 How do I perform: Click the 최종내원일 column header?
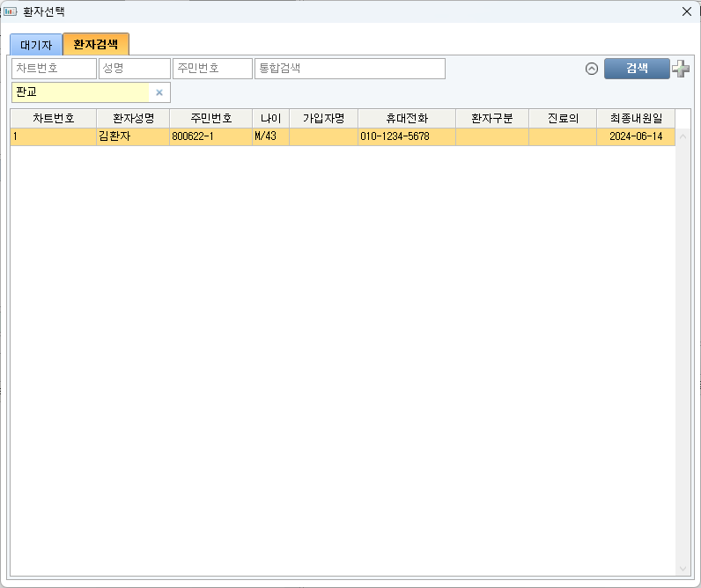pyautogui.click(x=635, y=118)
